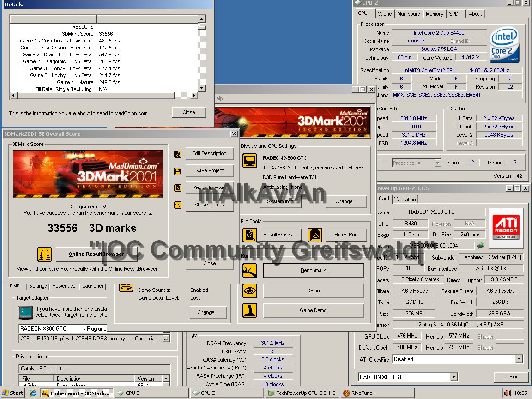Click the Save Project button

(209, 171)
